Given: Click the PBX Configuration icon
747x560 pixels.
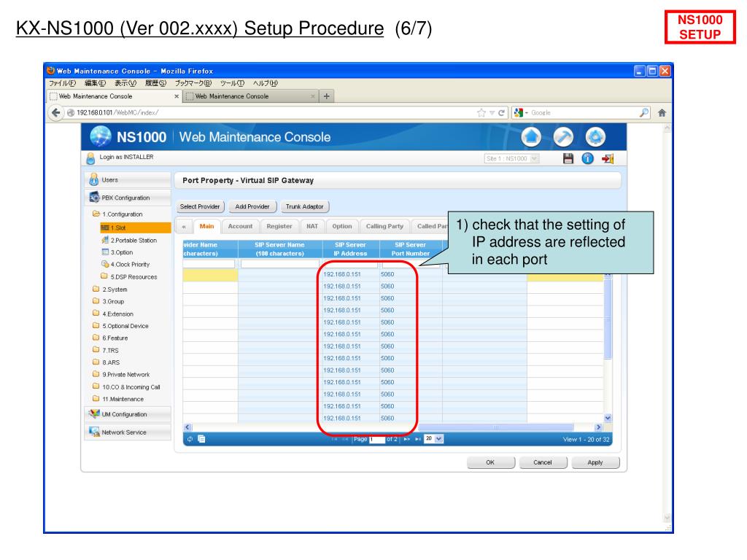Looking at the screenshot, I should (x=94, y=197).
